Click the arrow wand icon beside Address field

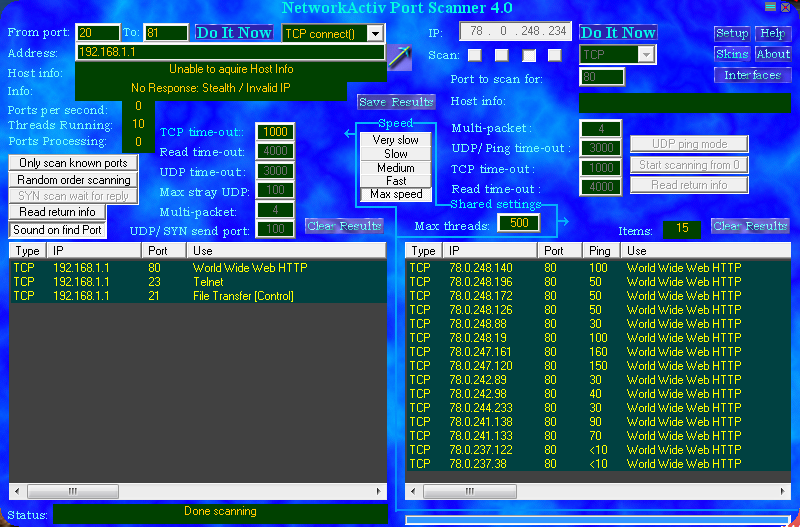[399, 57]
